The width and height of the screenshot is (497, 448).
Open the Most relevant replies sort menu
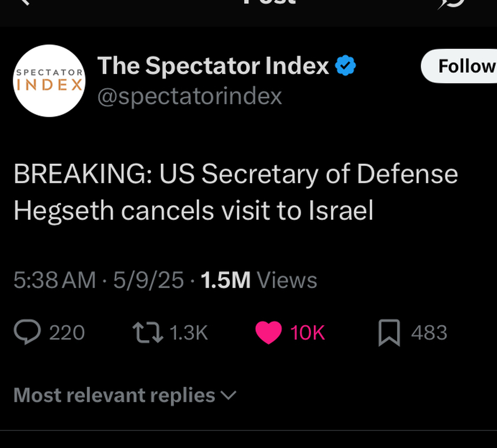point(114,396)
